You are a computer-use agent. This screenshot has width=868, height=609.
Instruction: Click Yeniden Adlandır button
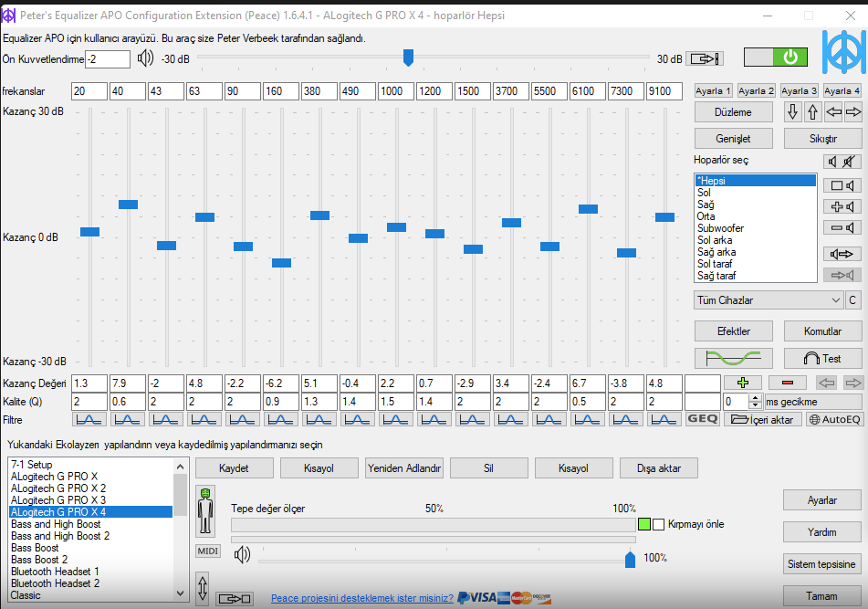click(x=404, y=467)
